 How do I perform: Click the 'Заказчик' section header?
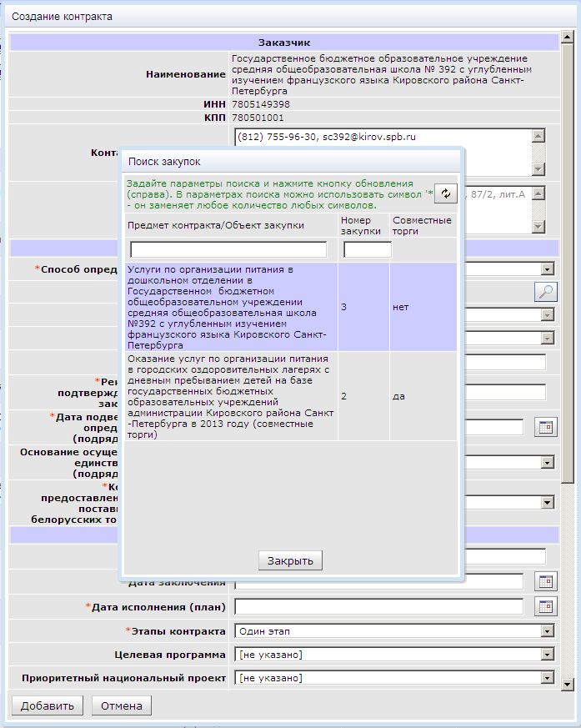tap(284, 43)
